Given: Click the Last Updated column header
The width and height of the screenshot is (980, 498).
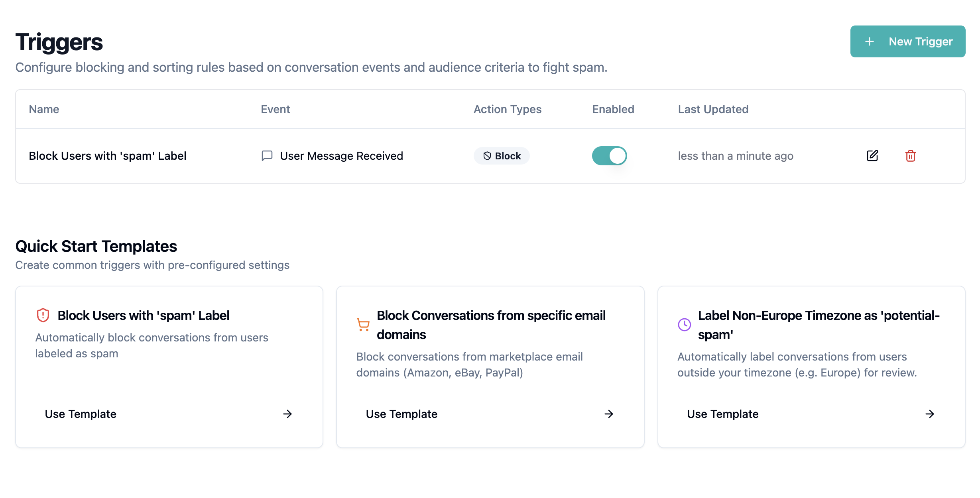Looking at the screenshot, I should coord(713,109).
